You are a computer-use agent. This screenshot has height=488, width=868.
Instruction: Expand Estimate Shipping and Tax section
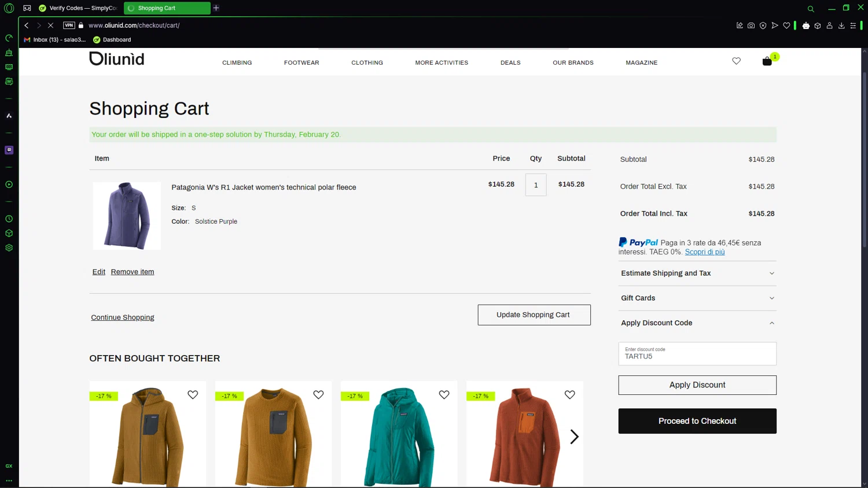697,273
